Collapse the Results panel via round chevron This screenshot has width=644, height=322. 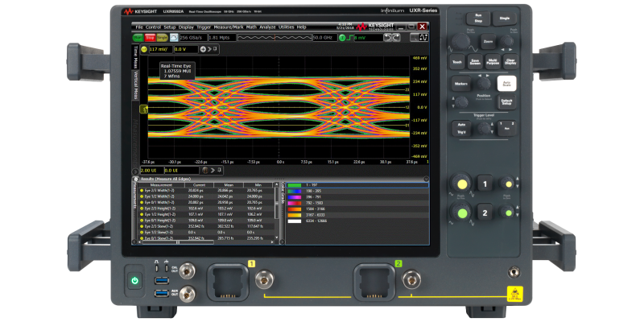click(426, 179)
